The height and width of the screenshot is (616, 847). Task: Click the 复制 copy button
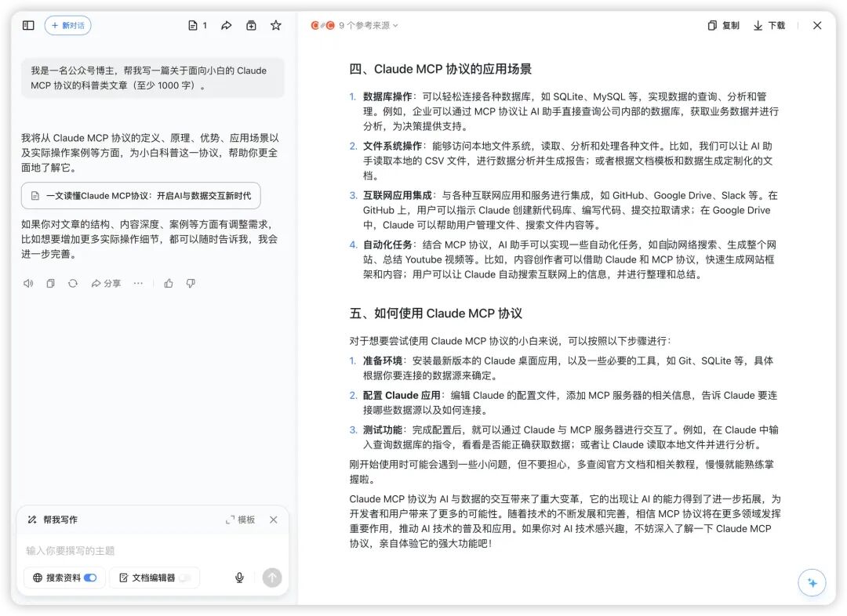(723, 25)
